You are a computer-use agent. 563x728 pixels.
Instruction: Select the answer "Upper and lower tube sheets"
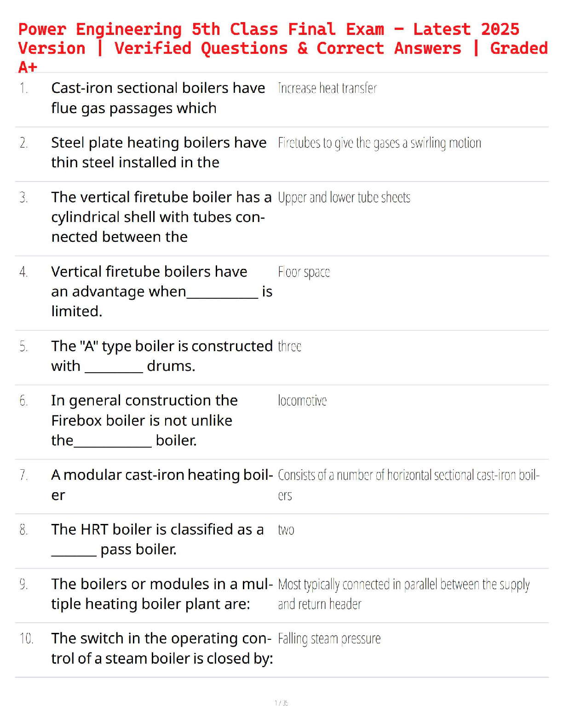pyautogui.click(x=344, y=198)
